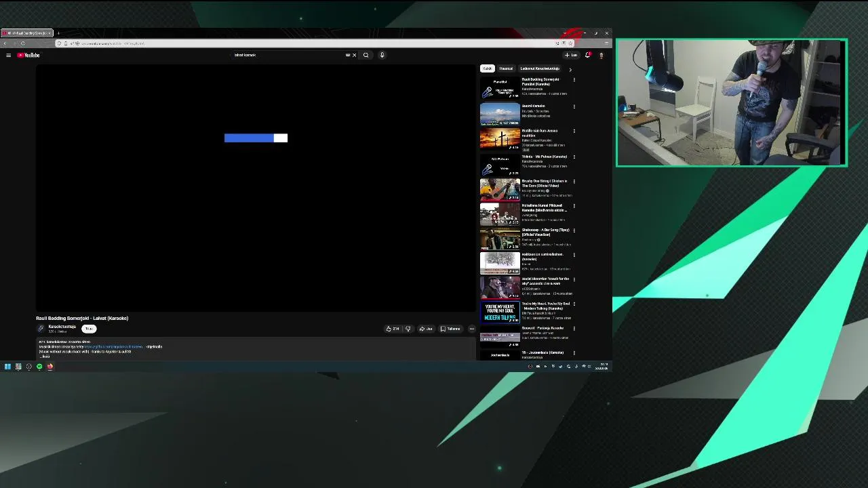Save the video with Tallenna button
Viewport: 868px width, 488px height.
(x=450, y=329)
